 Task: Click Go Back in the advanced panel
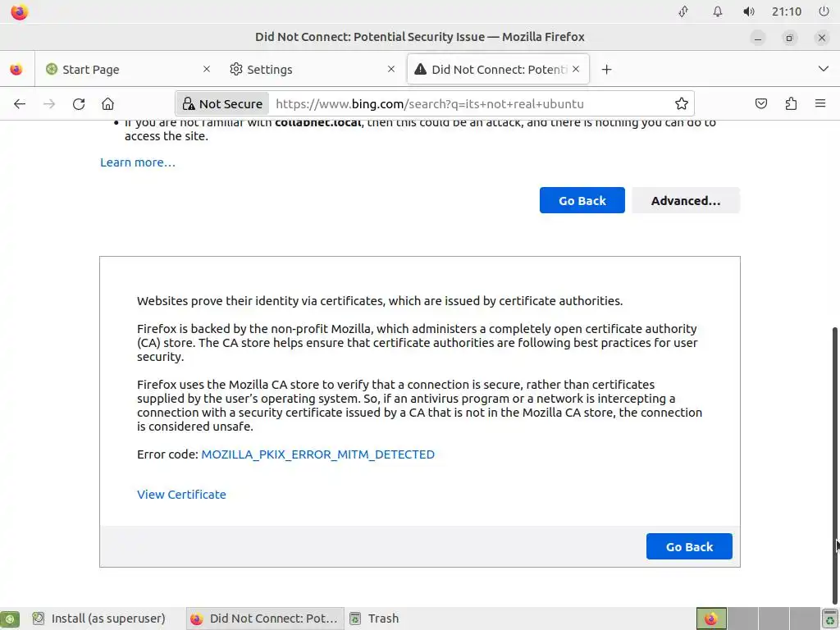pos(689,546)
